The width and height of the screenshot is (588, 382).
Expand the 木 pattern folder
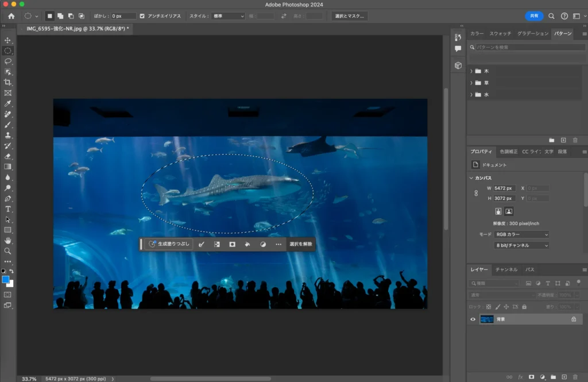[471, 71]
